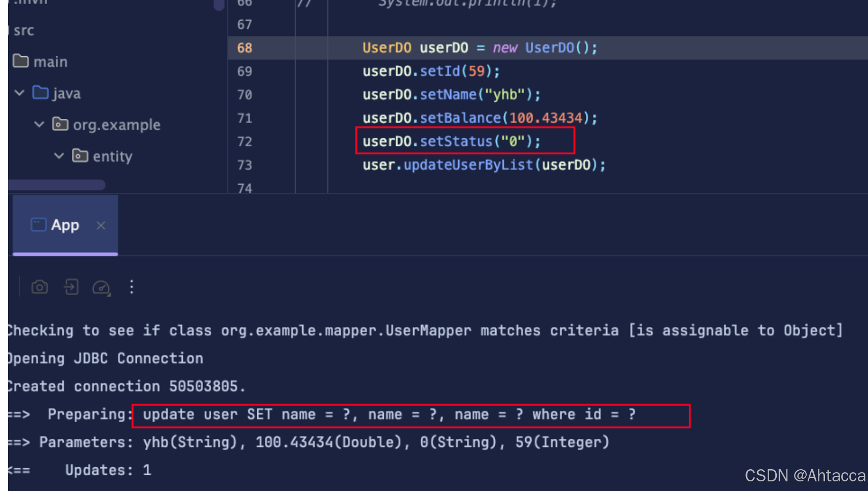Click line number 70 in gutter

245,95
